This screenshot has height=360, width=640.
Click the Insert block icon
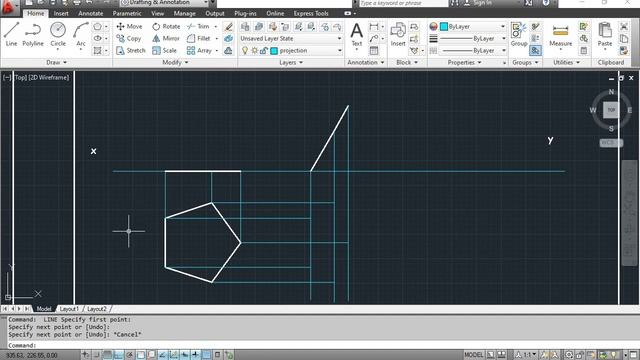click(x=398, y=34)
